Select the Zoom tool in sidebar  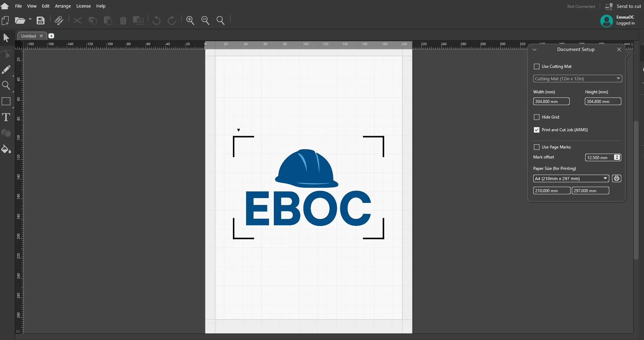pos(6,85)
